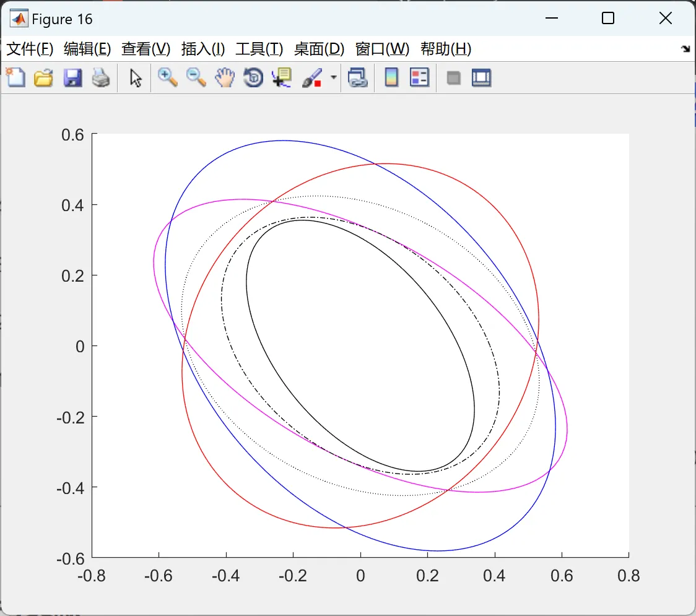Click the x-axis label 0.8
The height and width of the screenshot is (616, 696).
tap(629, 576)
